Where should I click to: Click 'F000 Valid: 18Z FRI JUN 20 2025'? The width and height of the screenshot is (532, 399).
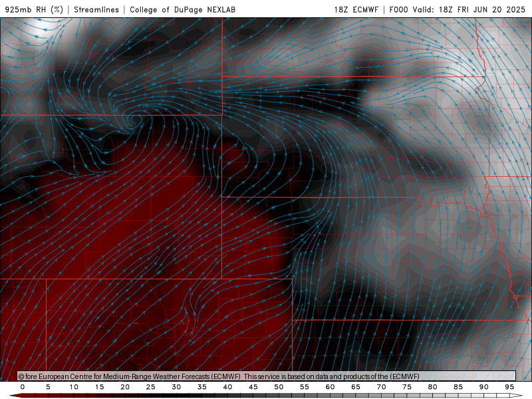tap(457, 9)
